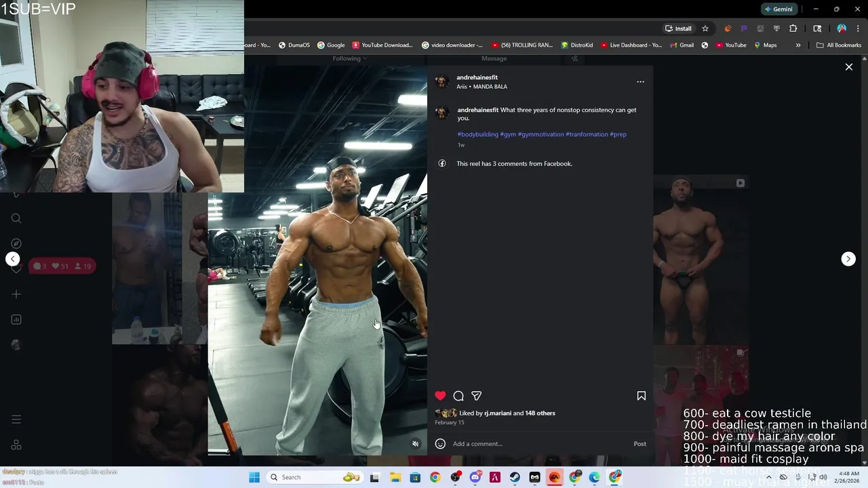Expand the Following dropdown on the profile
Screen dimensions: 868x488
pyautogui.click(x=350, y=58)
